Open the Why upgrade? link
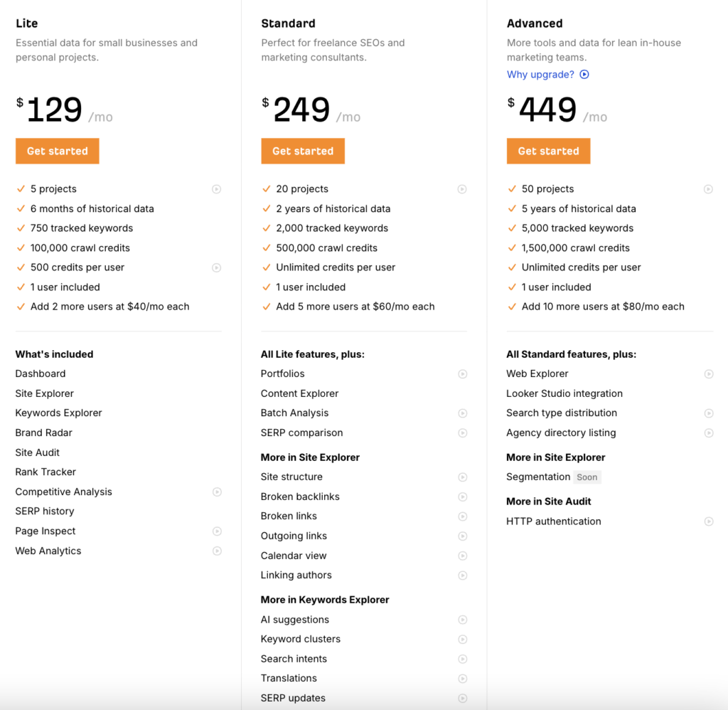 coord(547,75)
